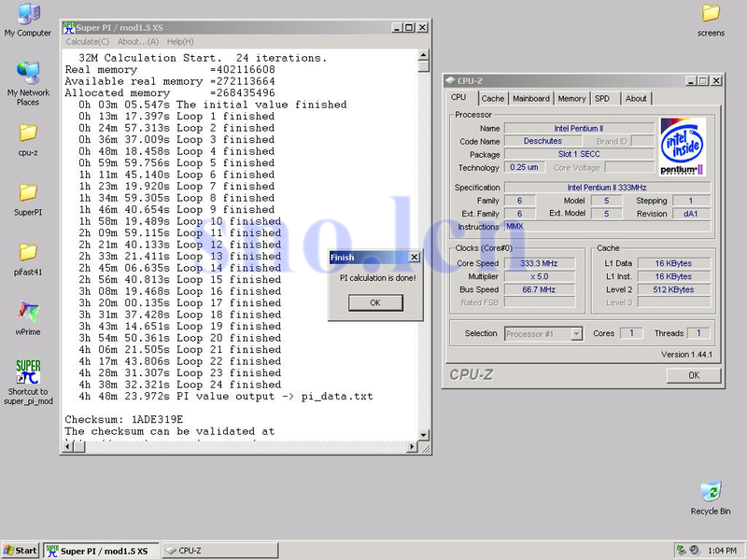Switch to CPU-Z taskbar button
The image size is (747, 560).
coord(219,551)
